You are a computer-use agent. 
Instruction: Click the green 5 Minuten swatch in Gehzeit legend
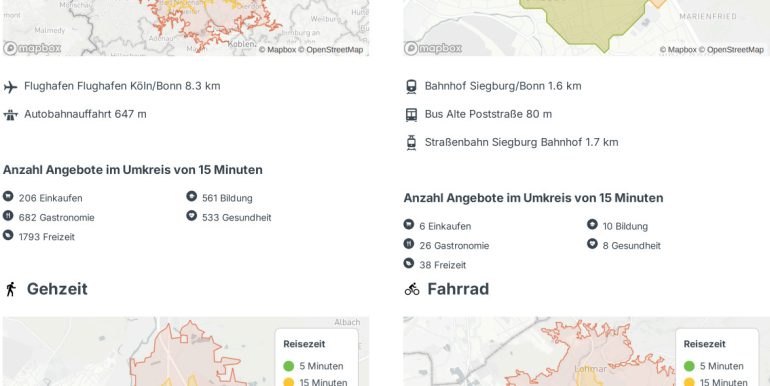tap(289, 366)
